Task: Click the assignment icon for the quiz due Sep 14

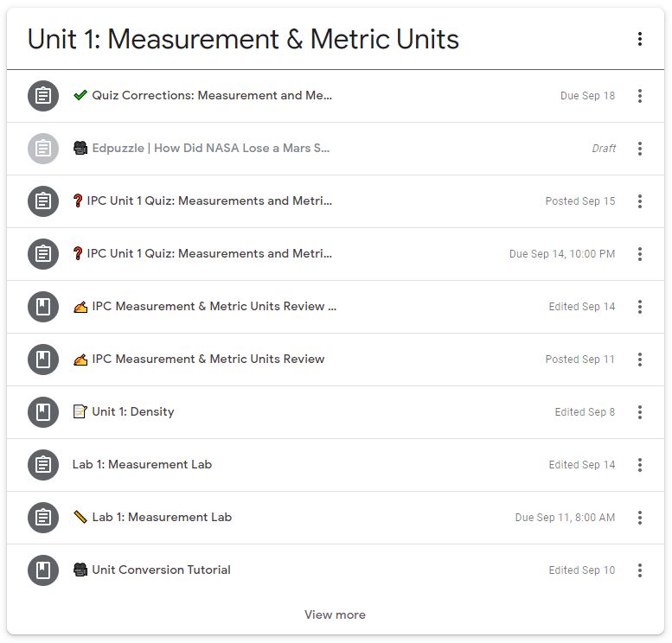Action: click(x=43, y=254)
